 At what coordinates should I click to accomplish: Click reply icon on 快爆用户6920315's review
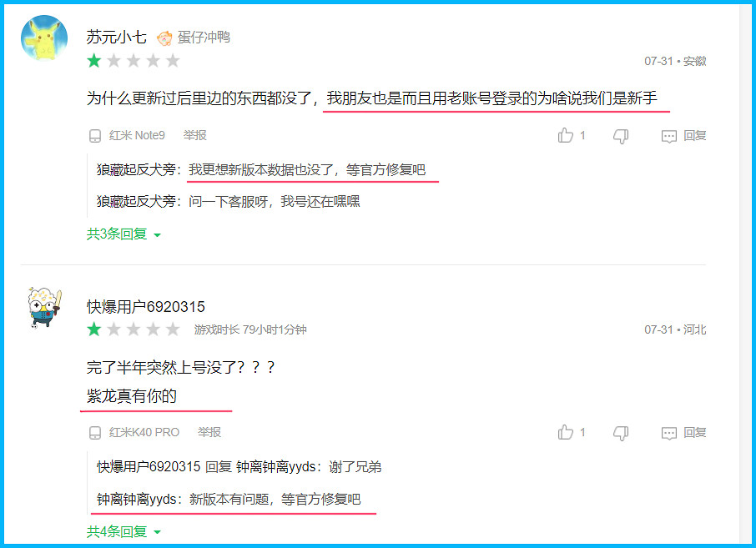(x=668, y=433)
